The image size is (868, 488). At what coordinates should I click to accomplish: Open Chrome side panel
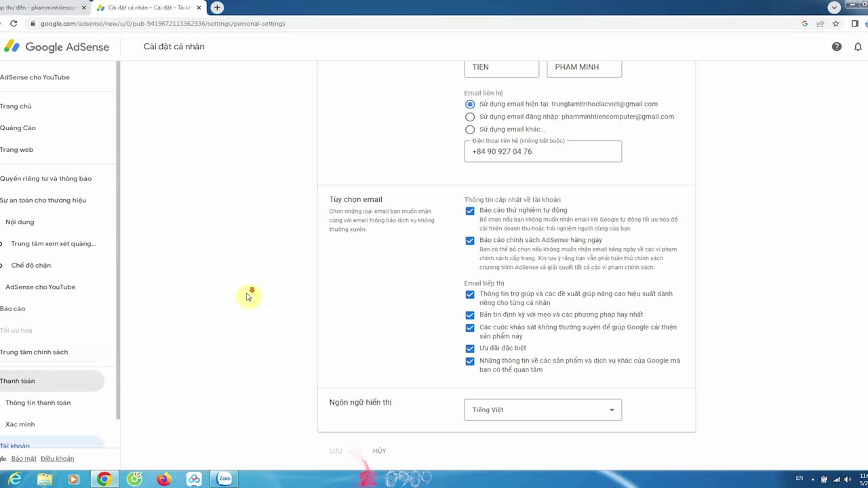pos(854,23)
